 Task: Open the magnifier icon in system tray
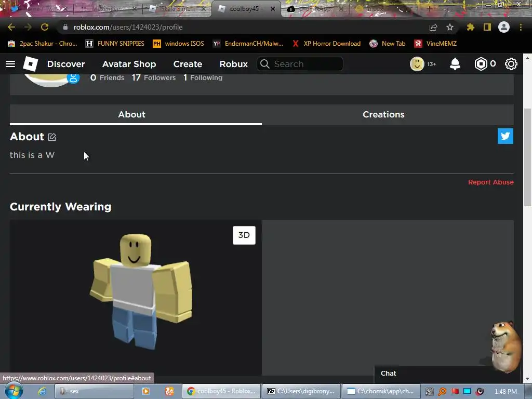point(442,392)
